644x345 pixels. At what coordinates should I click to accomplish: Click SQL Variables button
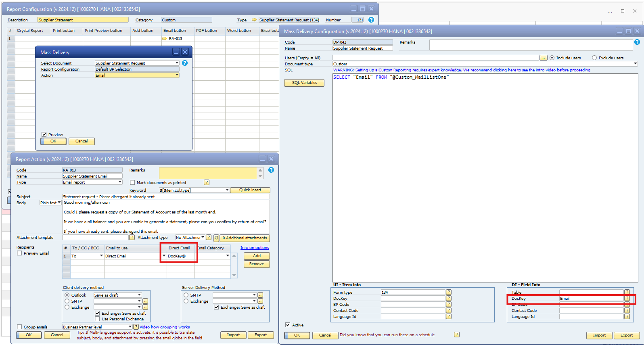coord(304,83)
